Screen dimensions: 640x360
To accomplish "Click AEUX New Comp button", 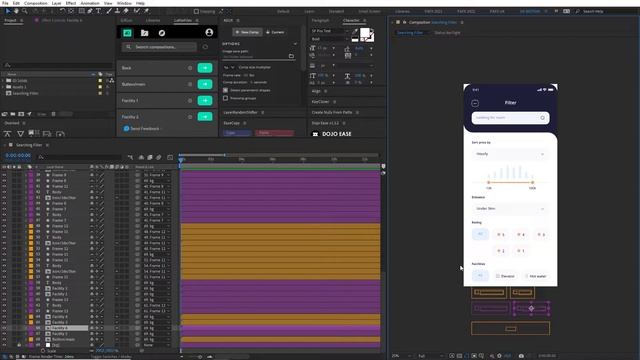I will pos(247,32).
